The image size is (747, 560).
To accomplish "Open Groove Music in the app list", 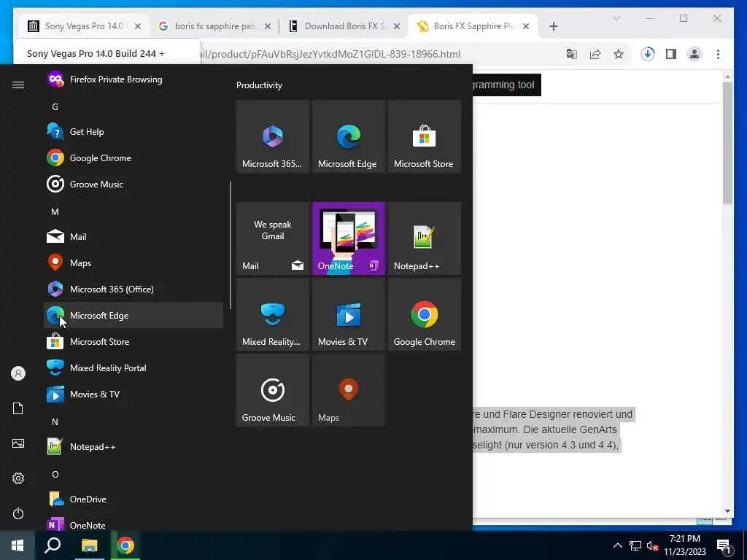I will point(133,184).
